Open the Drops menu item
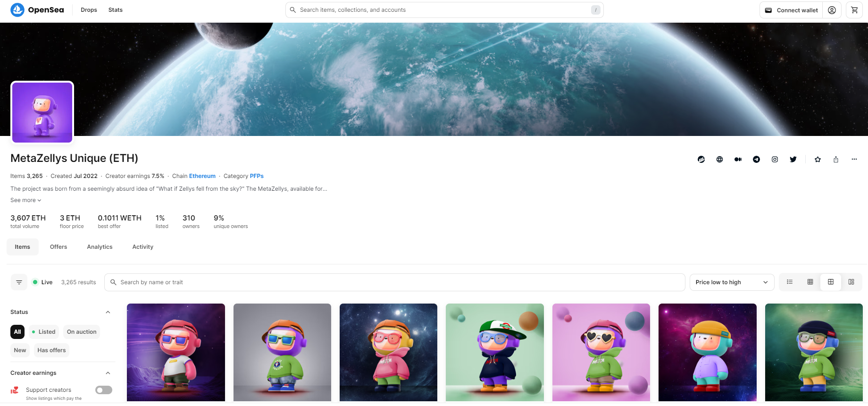868x406 pixels. (89, 10)
